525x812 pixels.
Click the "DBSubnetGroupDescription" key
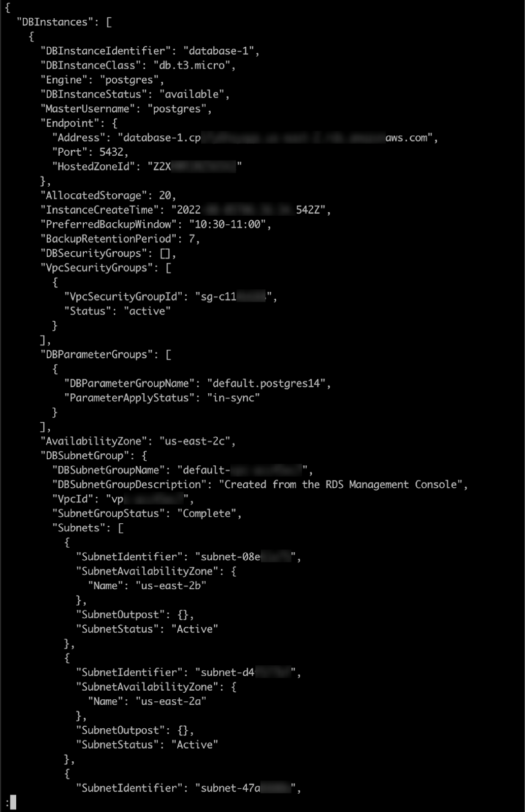129,485
